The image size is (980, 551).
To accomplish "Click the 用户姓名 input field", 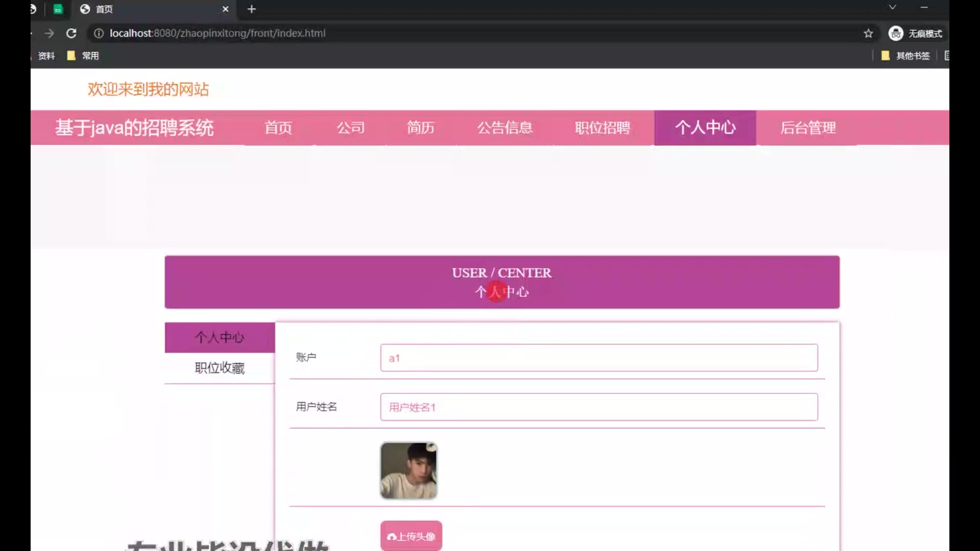I will pyautogui.click(x=599, y=407).
